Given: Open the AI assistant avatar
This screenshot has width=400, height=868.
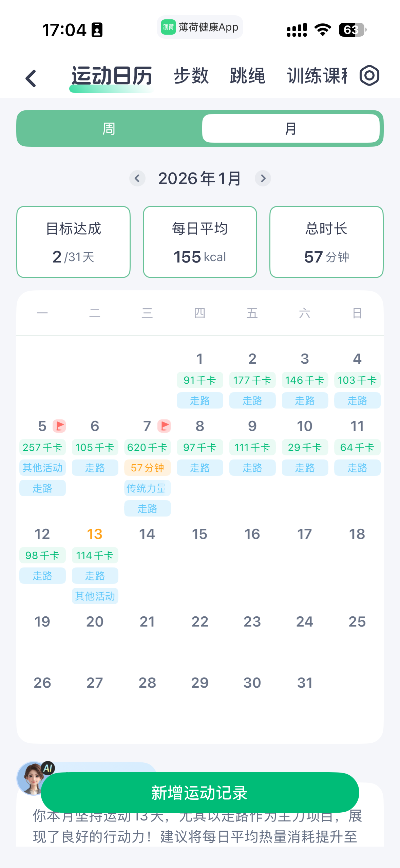Looking at the screenshot, I should [x=33, y=778].
